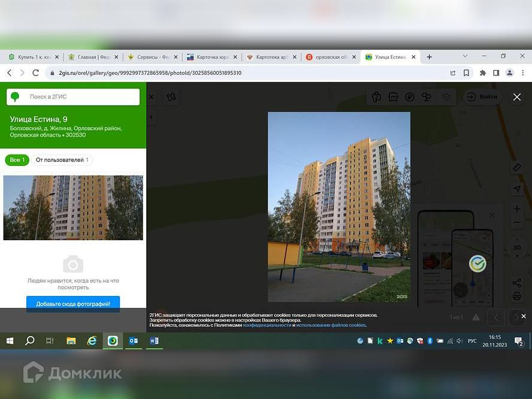Open the route builder icon on map
Image resolution: width=532 pixels, height=399 pixels.
pos(171,97)
